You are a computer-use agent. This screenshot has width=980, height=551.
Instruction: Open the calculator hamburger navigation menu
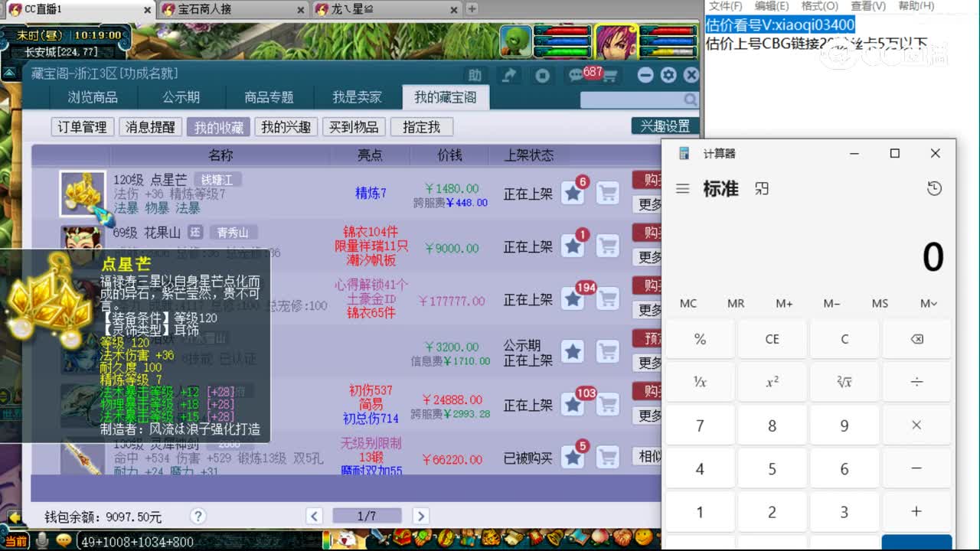tap(682, 188)
